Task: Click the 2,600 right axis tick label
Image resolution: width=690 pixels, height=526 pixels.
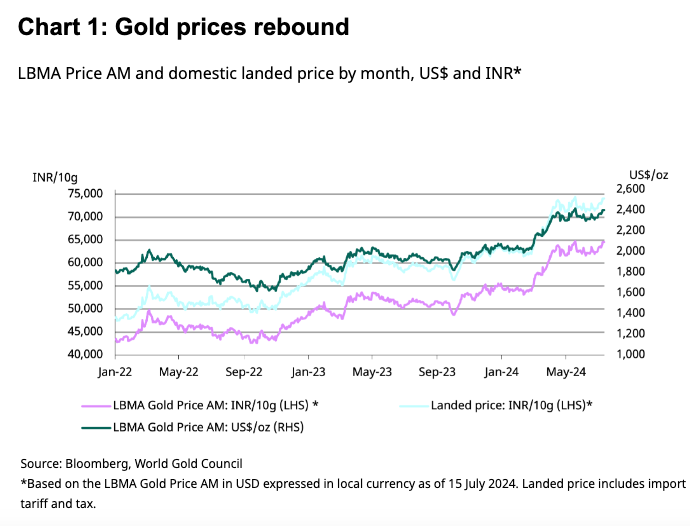Action: click(x=632, y=189)
